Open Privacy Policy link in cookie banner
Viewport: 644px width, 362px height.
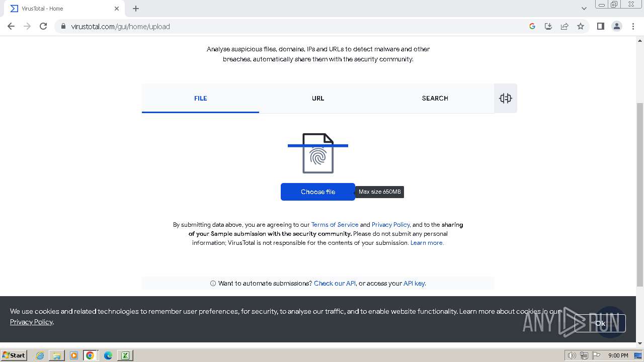coord(31,322)
